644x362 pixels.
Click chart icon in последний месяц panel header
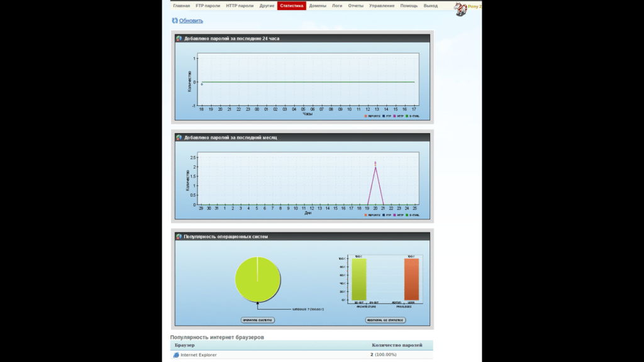[179, 138]
